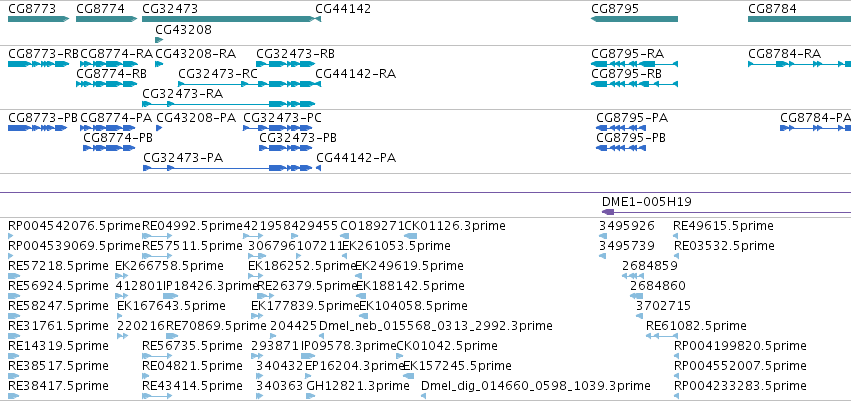
Task: Select transcript CG8774-RB
Action: point(107,84)
